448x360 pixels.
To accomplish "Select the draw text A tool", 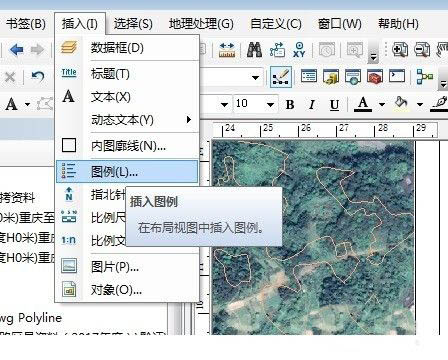I will tap(11, 104).
